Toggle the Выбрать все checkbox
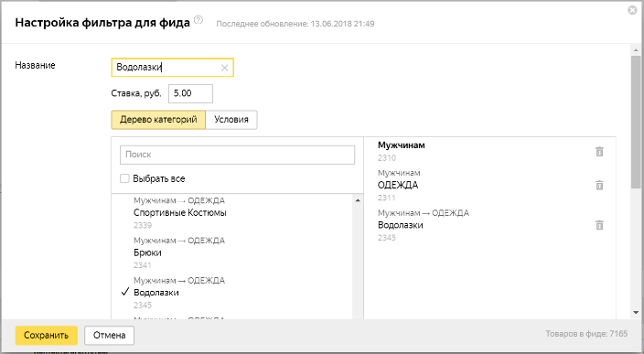644x354 pixels. click(x=124, y=178)
